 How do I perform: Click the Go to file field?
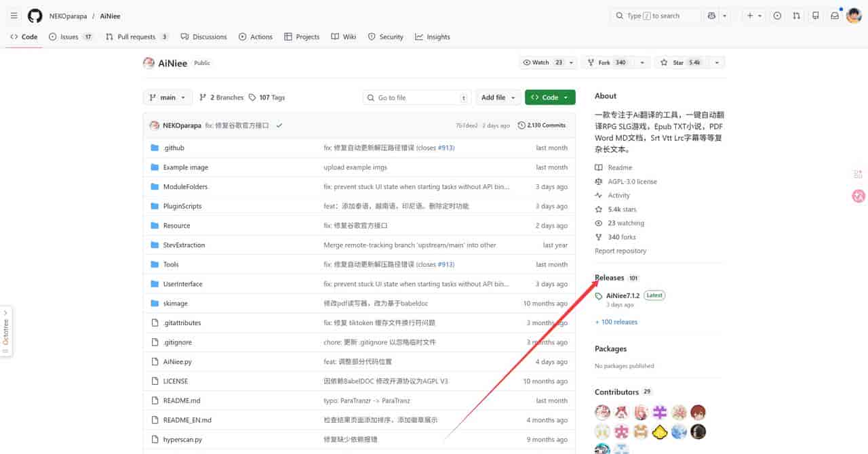tap(416, 98)
